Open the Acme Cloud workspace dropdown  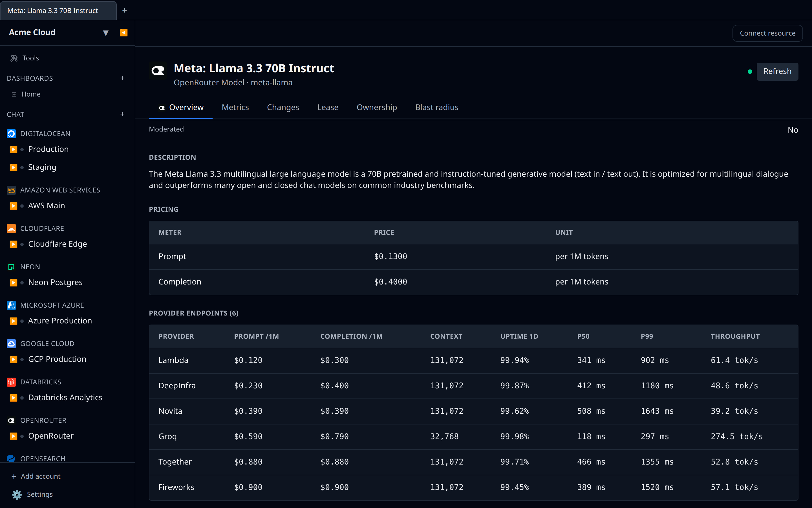(106, 33)
